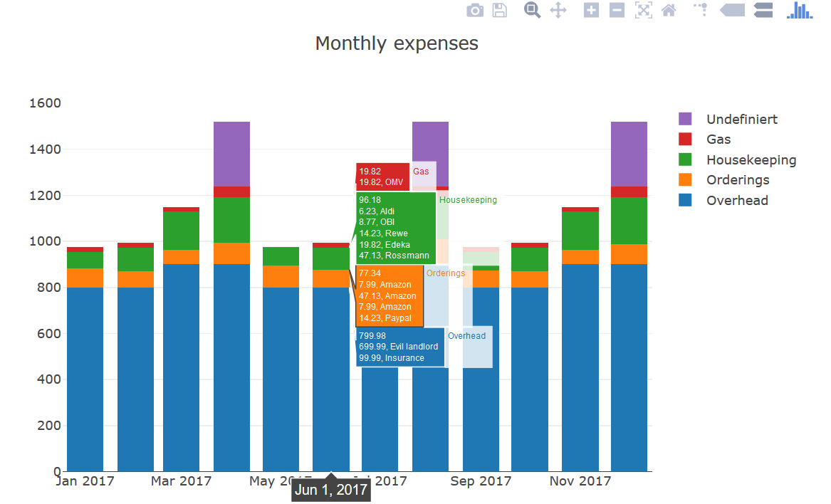Click the green Housekeeping legend swatch
This screenshot has height=504, width=831.
coord(685,159)
